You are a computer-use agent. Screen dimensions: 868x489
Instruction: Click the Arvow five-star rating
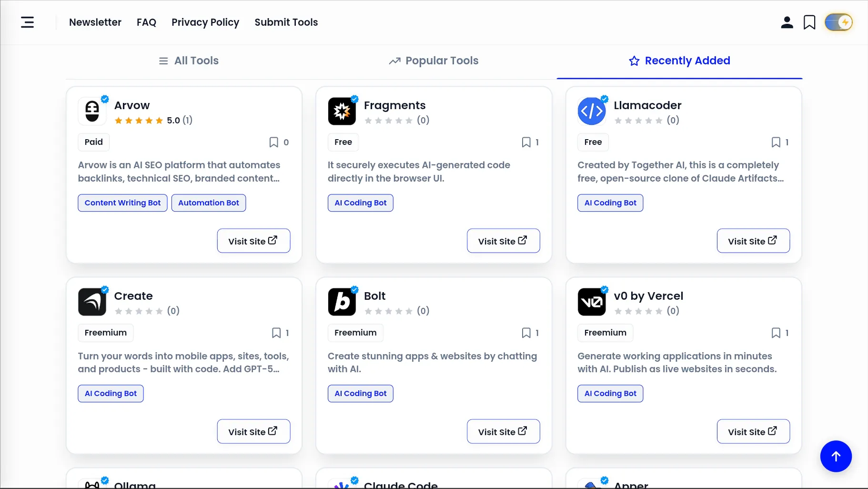coord(139,121)
